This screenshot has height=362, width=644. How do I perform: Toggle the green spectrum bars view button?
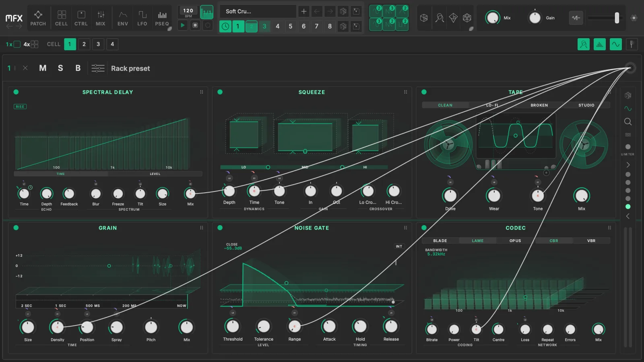[x=599, y=44]
